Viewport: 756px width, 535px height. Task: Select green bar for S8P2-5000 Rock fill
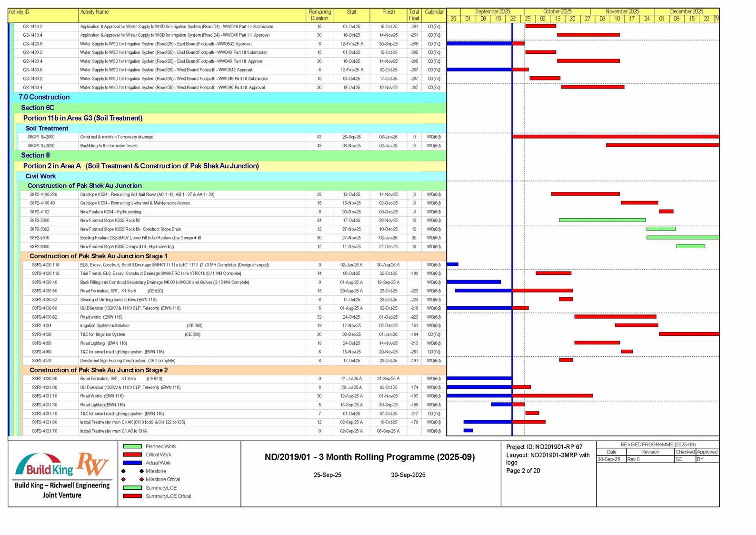point(602,220)
